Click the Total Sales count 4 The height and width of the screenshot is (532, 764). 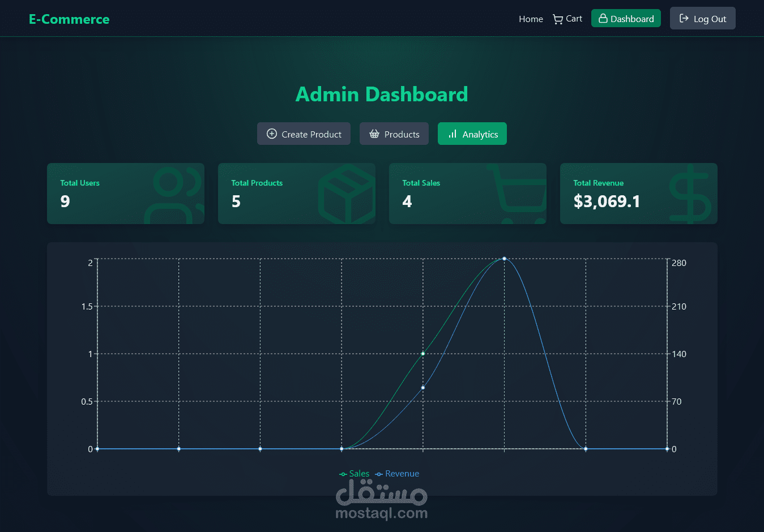tap(407, 201)
